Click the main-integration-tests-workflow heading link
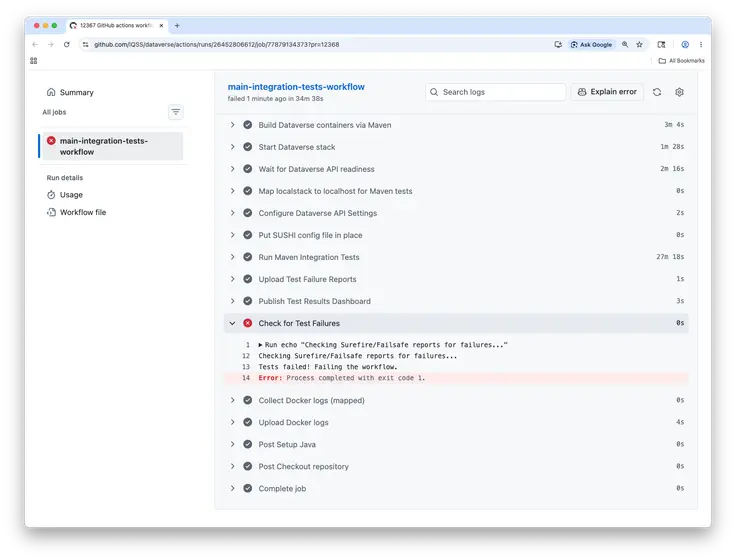The image size is (736, 560). click(x=296, y=87)
